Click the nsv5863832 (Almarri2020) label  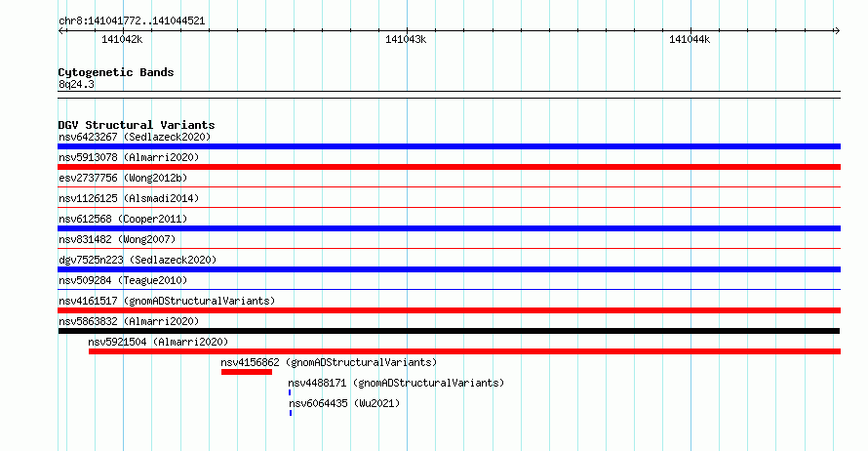(x=129, y=321)
